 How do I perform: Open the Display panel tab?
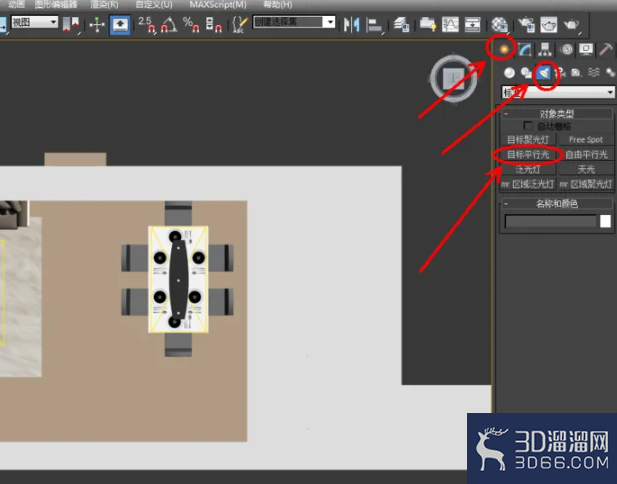click(x=586, y=50)
